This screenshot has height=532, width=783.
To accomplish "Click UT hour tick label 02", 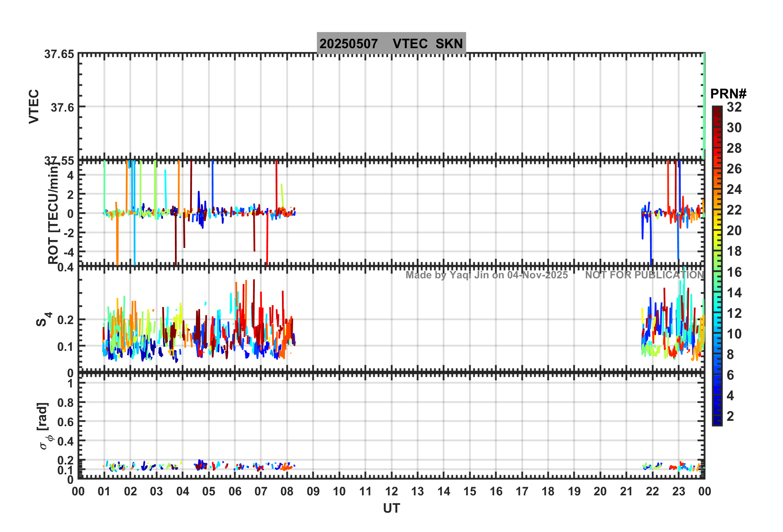I will pyautogui.click(x=130, y=491).
